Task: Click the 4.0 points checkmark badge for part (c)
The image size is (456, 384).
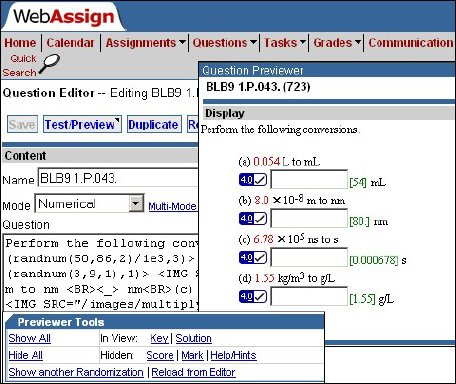Action: [x=253, y=257]
